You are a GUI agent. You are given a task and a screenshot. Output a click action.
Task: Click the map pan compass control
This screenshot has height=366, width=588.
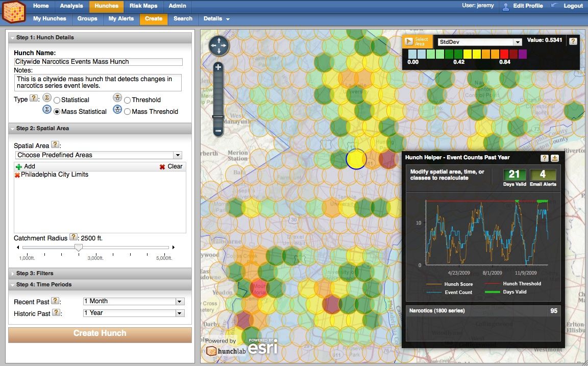[x=218, y=45]
